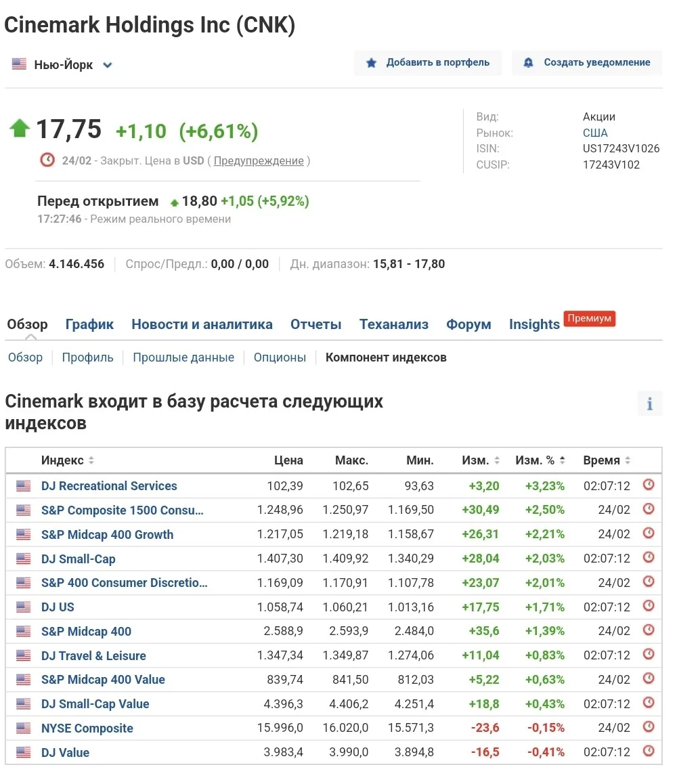Viewport: 677px width, 784px height.
Task: Open the Профиль sub-tab
Action: pyautogui.click(x=87, y=357)
